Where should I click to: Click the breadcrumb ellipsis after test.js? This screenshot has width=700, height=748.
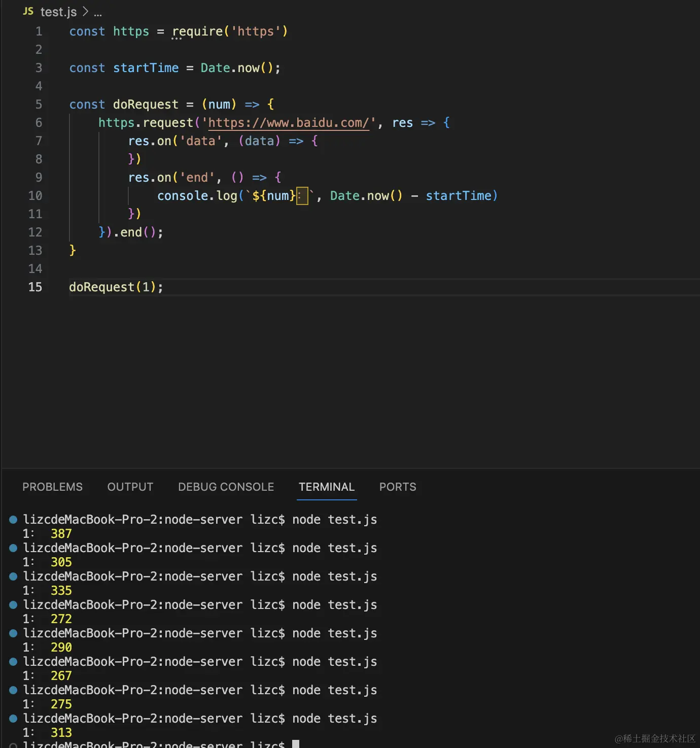click(98, 13)
